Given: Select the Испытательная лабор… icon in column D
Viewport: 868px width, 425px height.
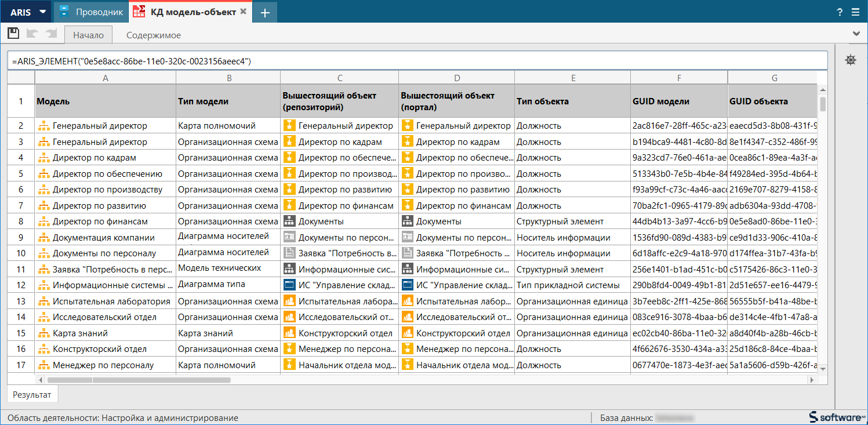Looking at the screenshot, I should coord(407,302).
